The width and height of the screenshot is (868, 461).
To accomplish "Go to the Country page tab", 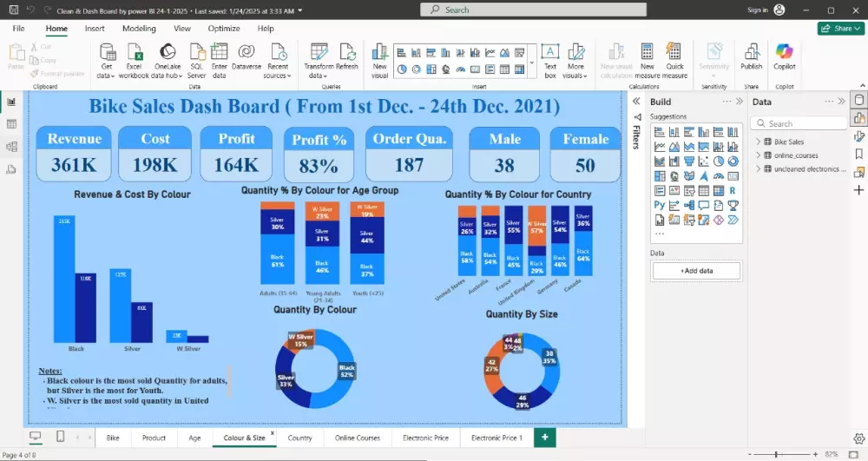I will 299,438.
